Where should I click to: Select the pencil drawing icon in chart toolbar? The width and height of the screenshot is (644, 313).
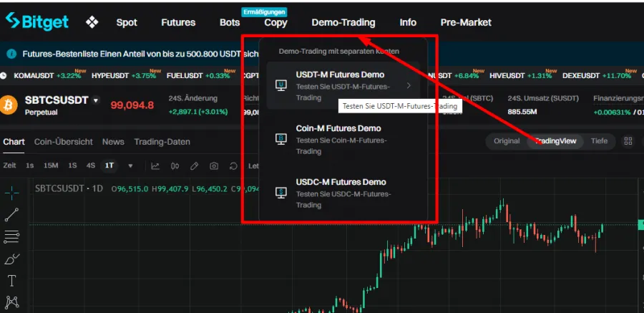pyautogui.click(x=194, y=165)
